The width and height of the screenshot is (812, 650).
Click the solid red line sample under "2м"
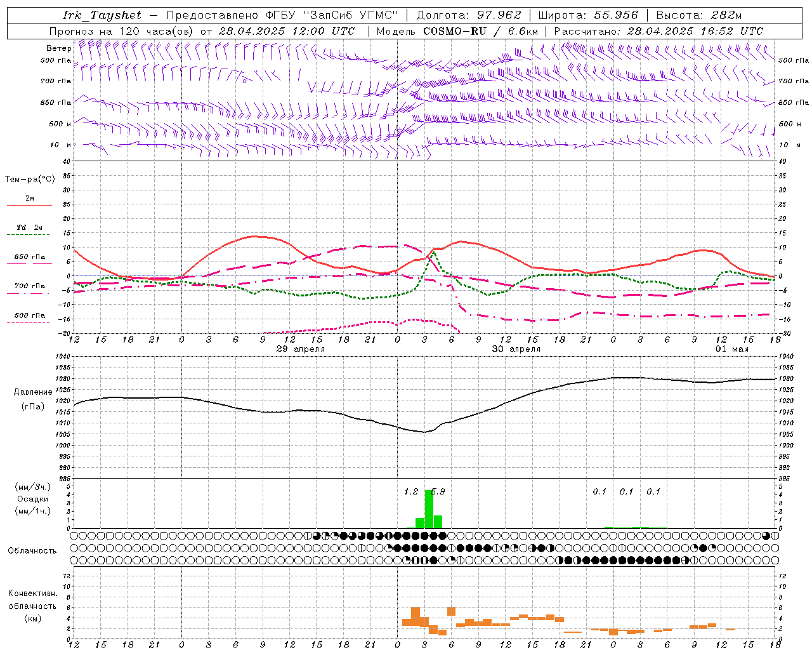coord(29,206)
